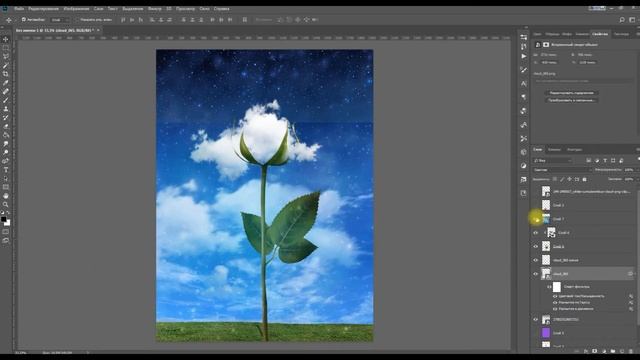Viewport: 640px width, 360px height.
Task: Hide the cloud_365 копия layer
Action: pyautogui.click(x=536, y=260)
